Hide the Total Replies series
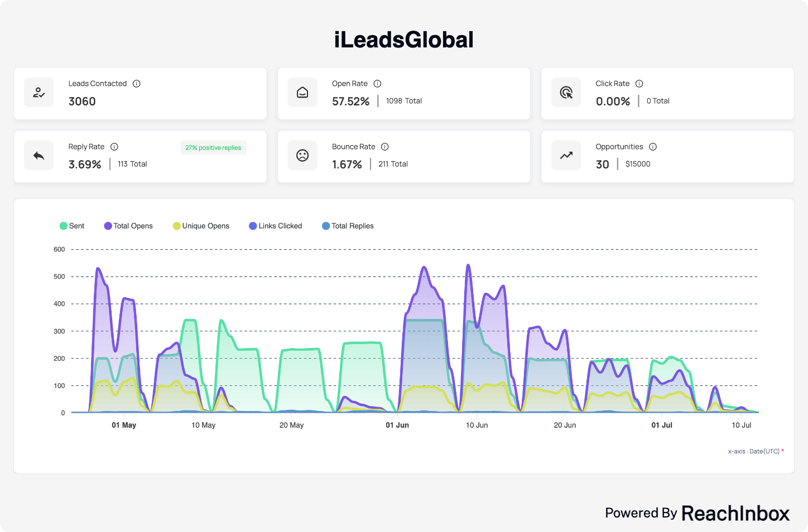808x532 pixels. coord(348,226)
